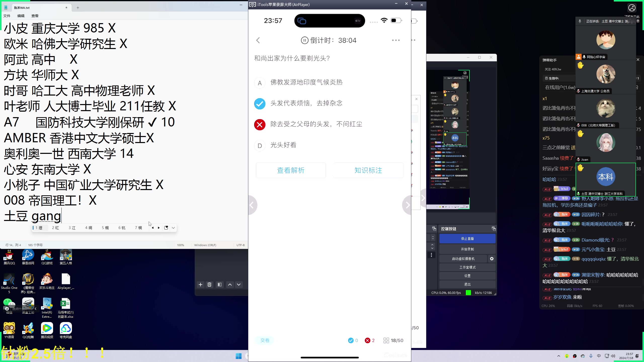Pick IME candidate 2 矼

pos(56,228)
